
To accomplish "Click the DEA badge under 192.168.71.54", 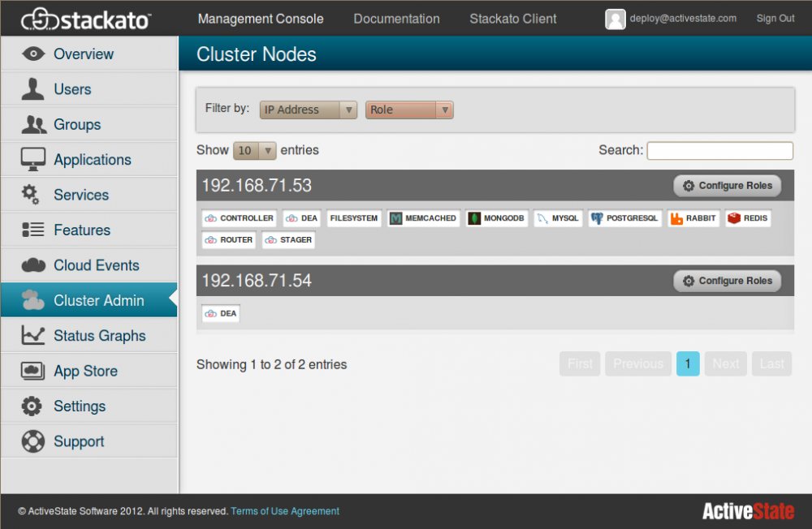I will (x=221, y=314).
